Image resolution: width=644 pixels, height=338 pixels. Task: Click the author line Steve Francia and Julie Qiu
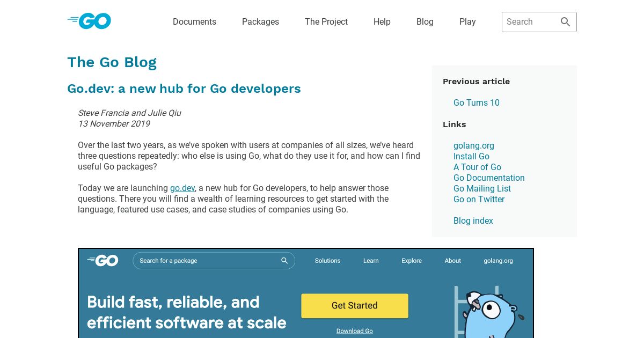point(129,113)
